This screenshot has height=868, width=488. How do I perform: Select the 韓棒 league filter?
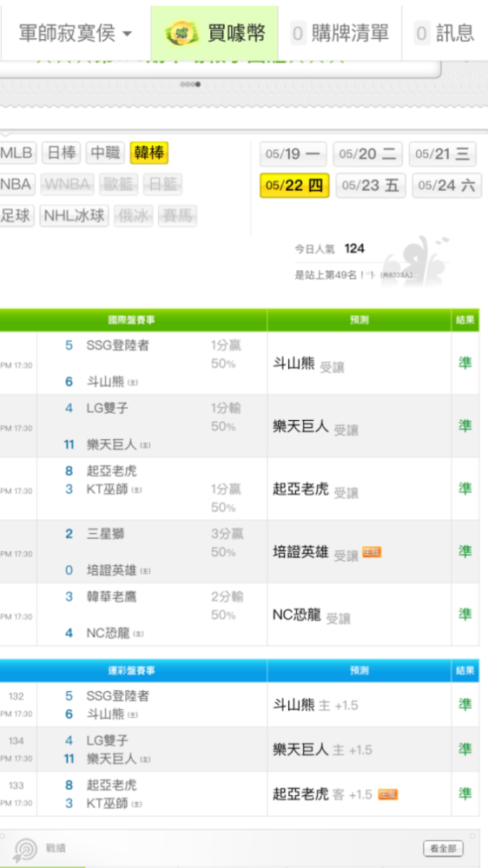click(x=149, y=154)
